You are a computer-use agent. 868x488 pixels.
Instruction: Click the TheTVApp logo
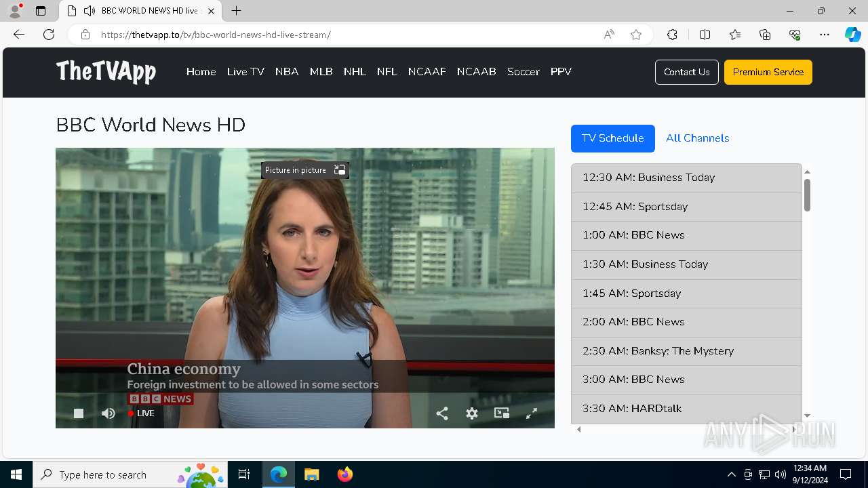(106, 71)
